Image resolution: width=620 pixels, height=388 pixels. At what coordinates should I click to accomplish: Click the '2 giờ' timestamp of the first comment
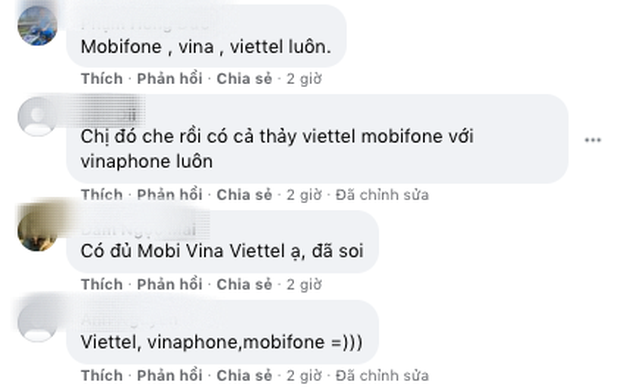pos(304,79)
